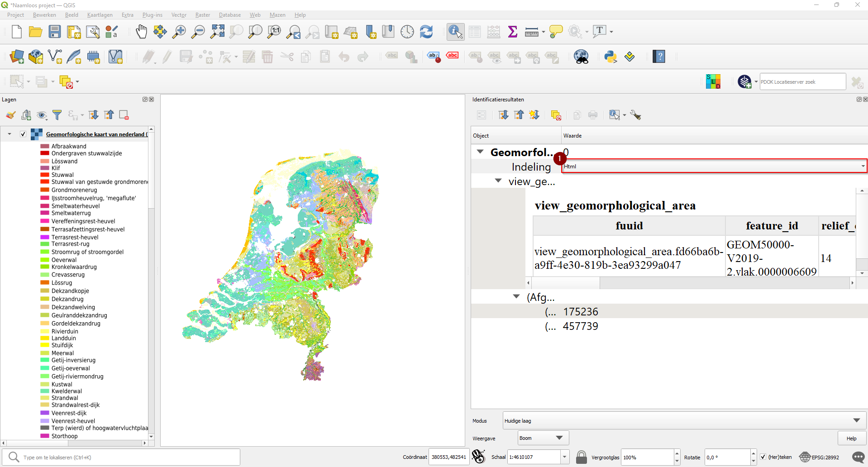Click the Coördinaat input field

tap(448, 457)
